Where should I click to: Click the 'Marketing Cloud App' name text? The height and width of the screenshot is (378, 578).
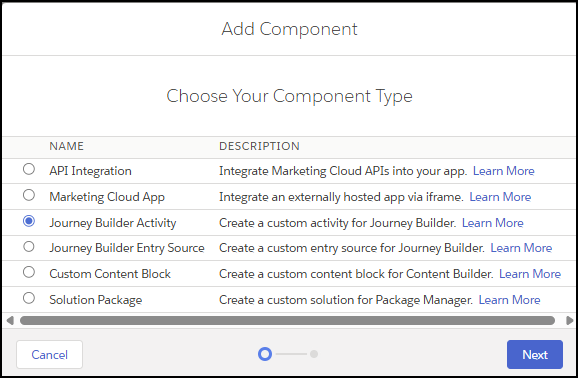(x=107, y=197)
